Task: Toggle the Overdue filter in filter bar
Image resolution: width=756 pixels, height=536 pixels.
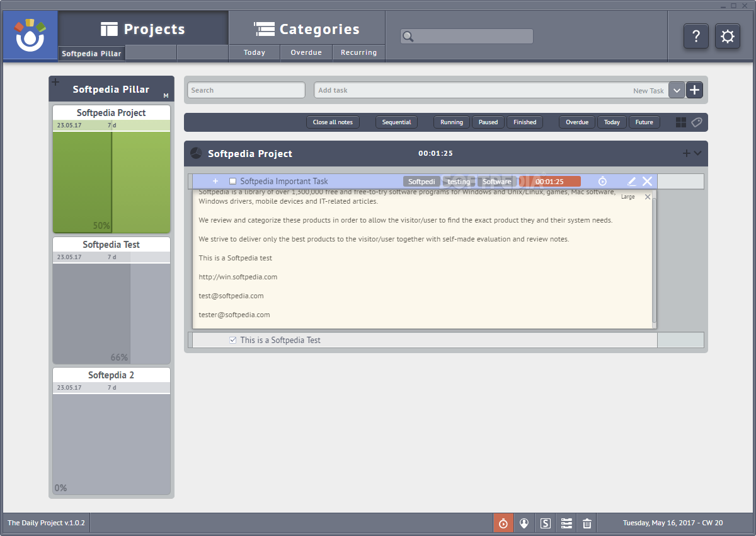Action: (x=577, y=122)
